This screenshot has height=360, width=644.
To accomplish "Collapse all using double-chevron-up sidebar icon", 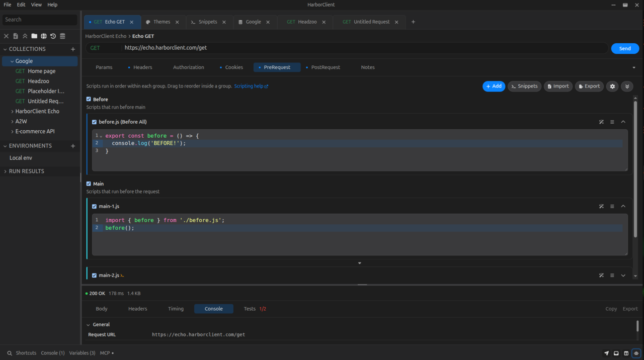I will 25,36.
